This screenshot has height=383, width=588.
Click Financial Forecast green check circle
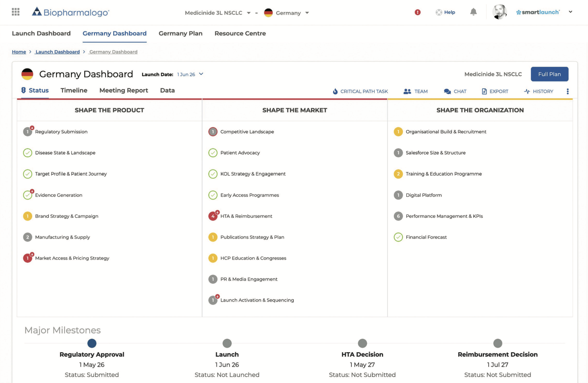point(398,237)
